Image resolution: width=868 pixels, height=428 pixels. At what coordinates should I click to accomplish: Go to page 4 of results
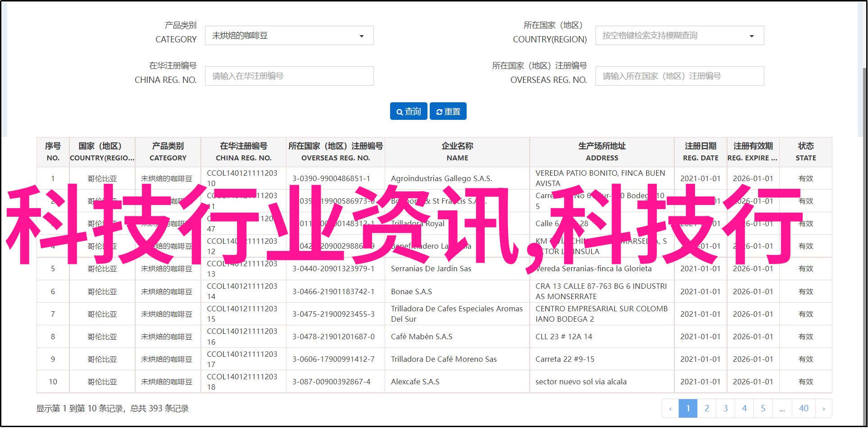(x=745, y=409)
